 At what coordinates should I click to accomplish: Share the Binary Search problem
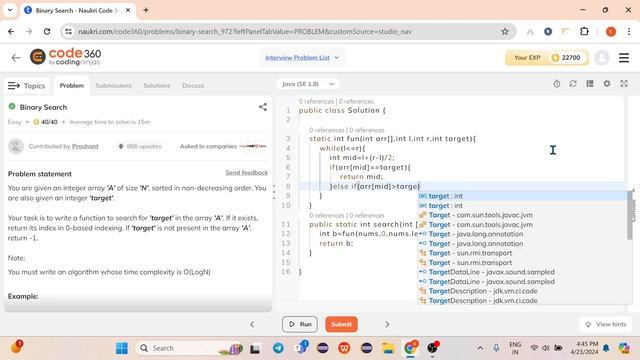(263, 107)
